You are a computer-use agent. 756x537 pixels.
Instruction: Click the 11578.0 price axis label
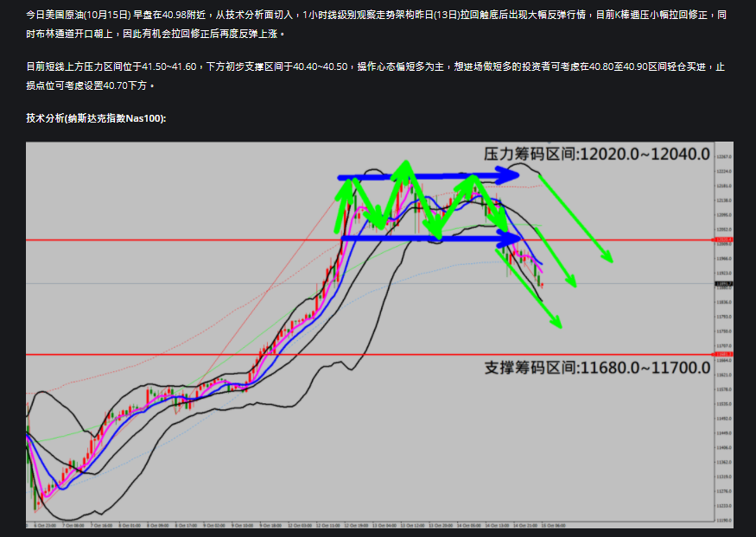click(724, 389)
